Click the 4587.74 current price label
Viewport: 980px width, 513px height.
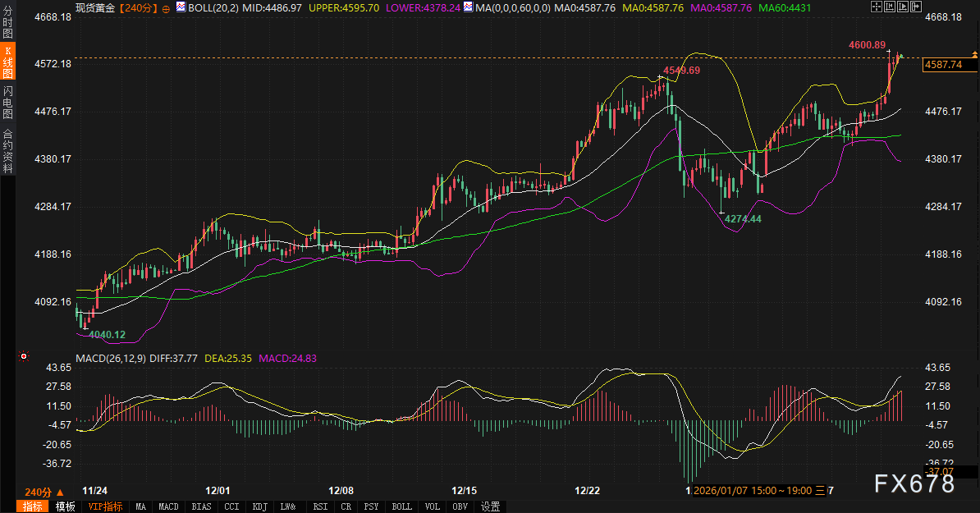point(942,65)
